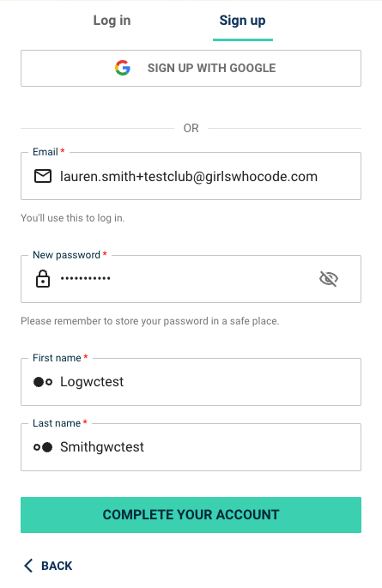
Task: Click the Last name field's dots icon
Action: pyautogui.click(x=43, y=447)
